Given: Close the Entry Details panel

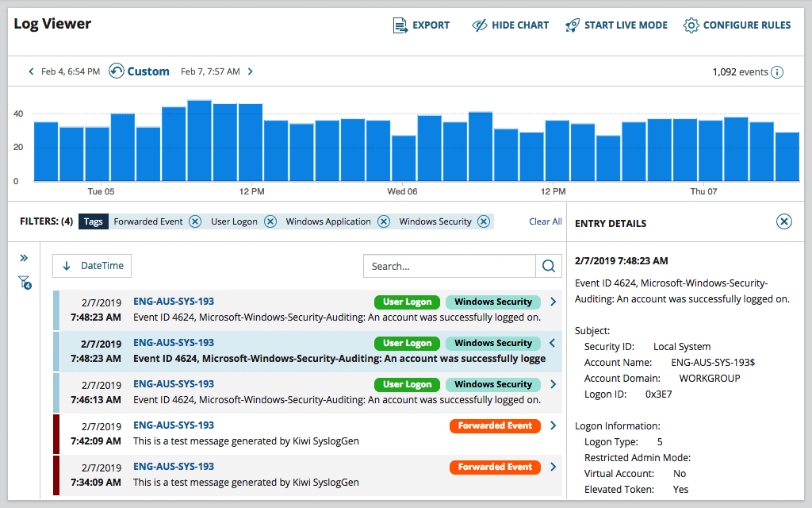Looking at the screenshot, I should click(783, 222).
